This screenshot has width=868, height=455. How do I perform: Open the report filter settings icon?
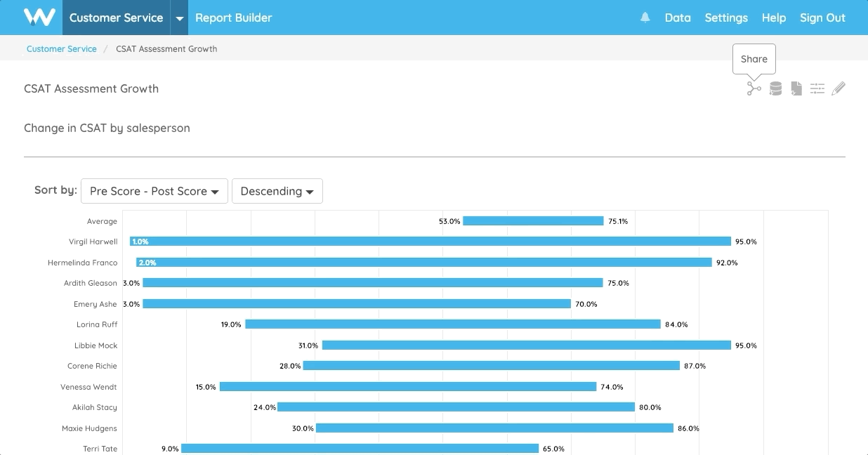pyautogui.click(x=817, y=88)
